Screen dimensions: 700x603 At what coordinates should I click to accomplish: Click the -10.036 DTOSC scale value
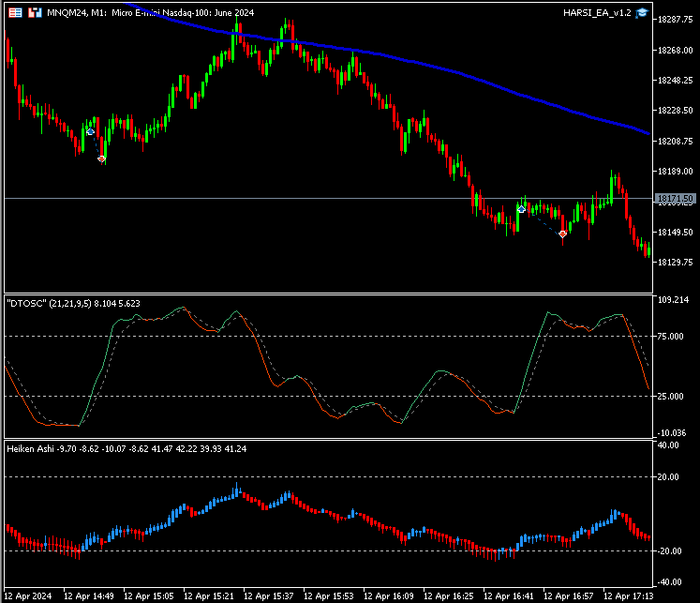672,433
